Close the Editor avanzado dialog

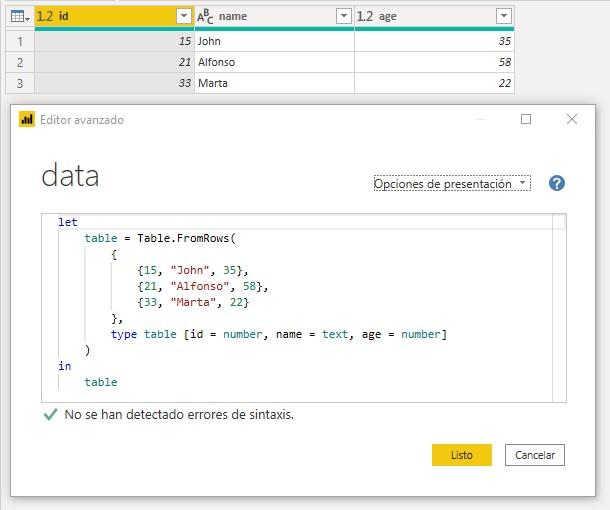tap(572, 119)
